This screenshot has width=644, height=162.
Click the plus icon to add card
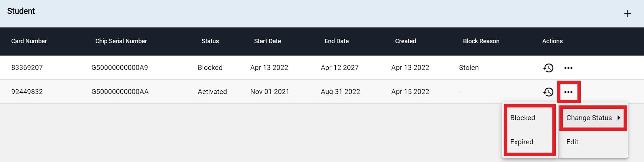628,14
